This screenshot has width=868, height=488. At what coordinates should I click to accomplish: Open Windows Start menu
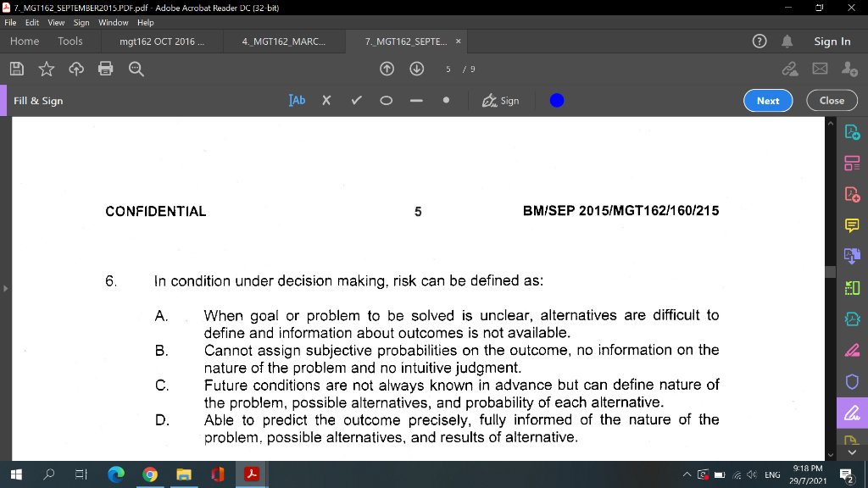(x=16, y=474)
